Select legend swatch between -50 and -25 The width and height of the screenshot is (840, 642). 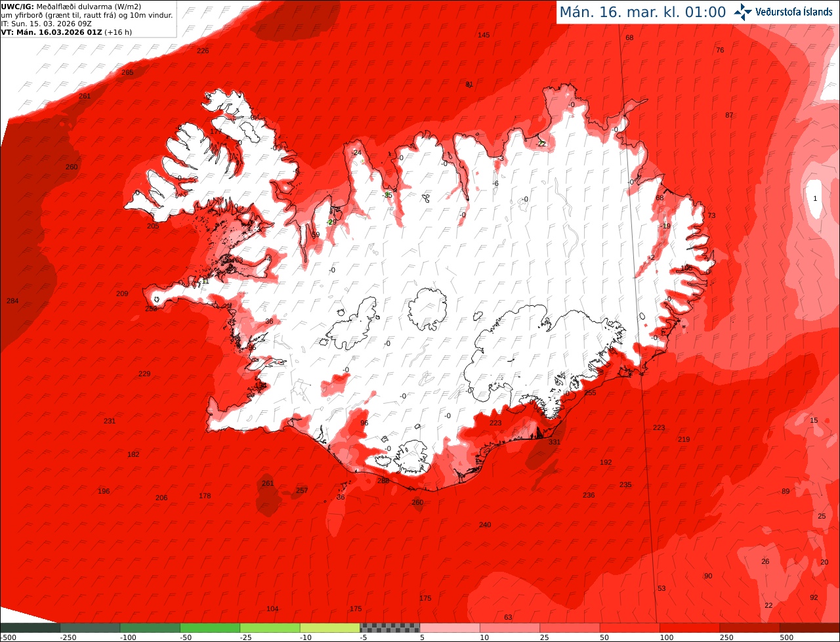(x=210, y=628)
